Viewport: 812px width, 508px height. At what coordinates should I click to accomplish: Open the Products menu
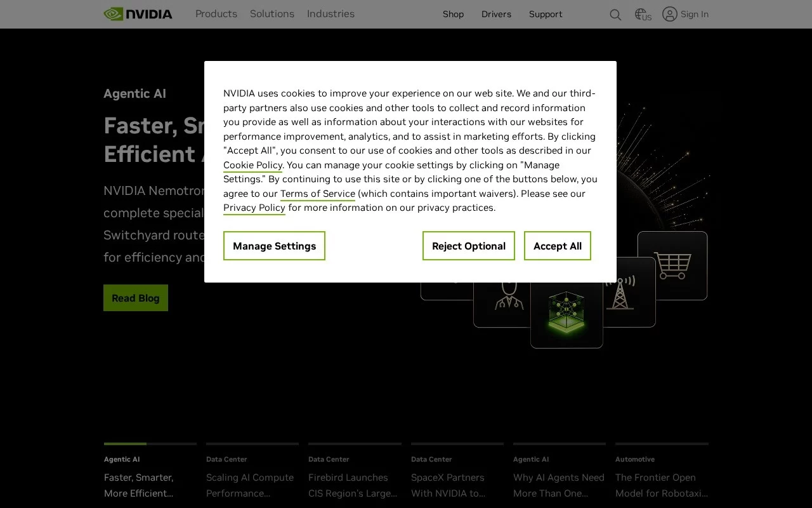click(216, 14)
